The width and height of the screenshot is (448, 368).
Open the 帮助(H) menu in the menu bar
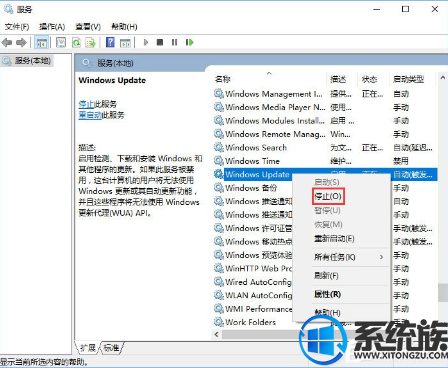pyautogui.click(x=124, y=27)
